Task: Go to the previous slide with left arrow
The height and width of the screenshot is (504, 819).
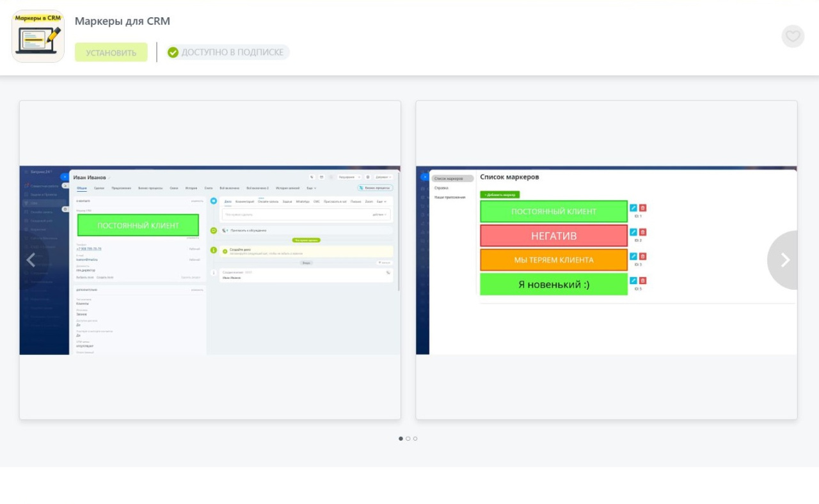Action: [31, 260]
